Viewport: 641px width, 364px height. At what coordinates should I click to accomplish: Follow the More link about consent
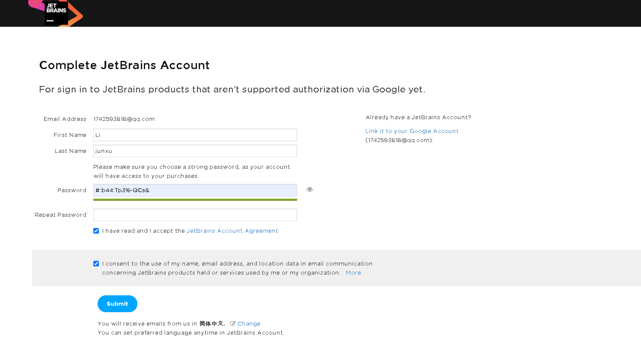tap(353, 273)
